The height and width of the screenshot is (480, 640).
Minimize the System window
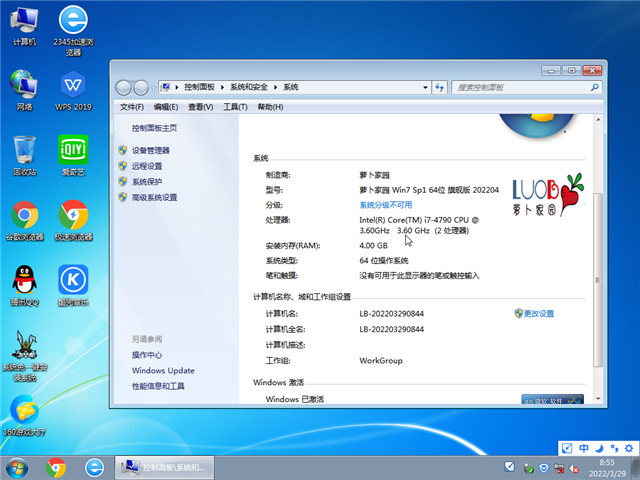551,71
